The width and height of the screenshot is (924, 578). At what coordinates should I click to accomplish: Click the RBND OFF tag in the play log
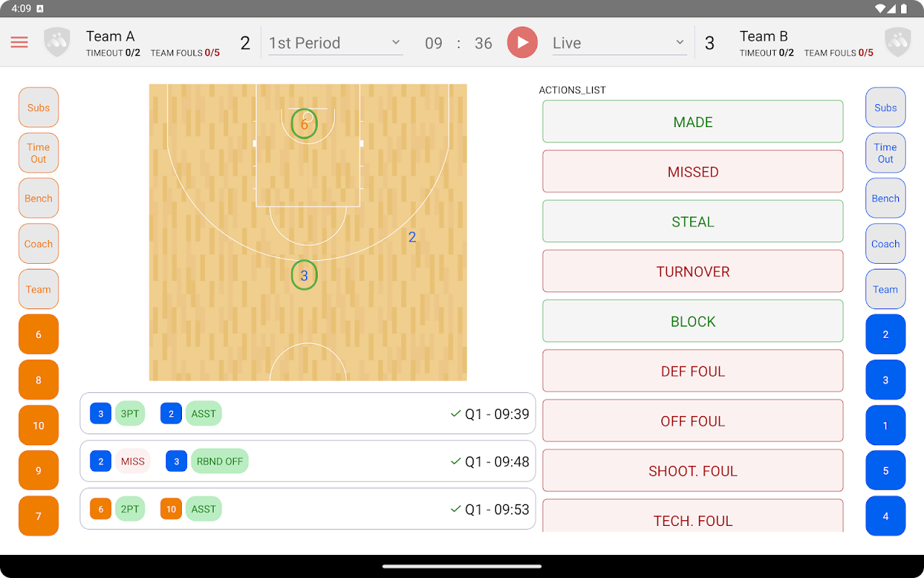219,462
